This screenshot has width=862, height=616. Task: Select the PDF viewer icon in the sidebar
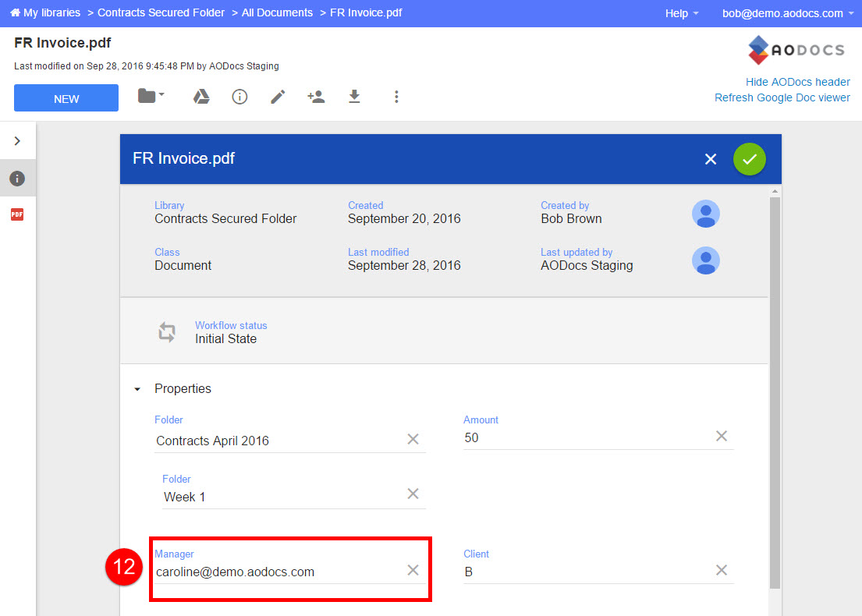tap(17, 214)
